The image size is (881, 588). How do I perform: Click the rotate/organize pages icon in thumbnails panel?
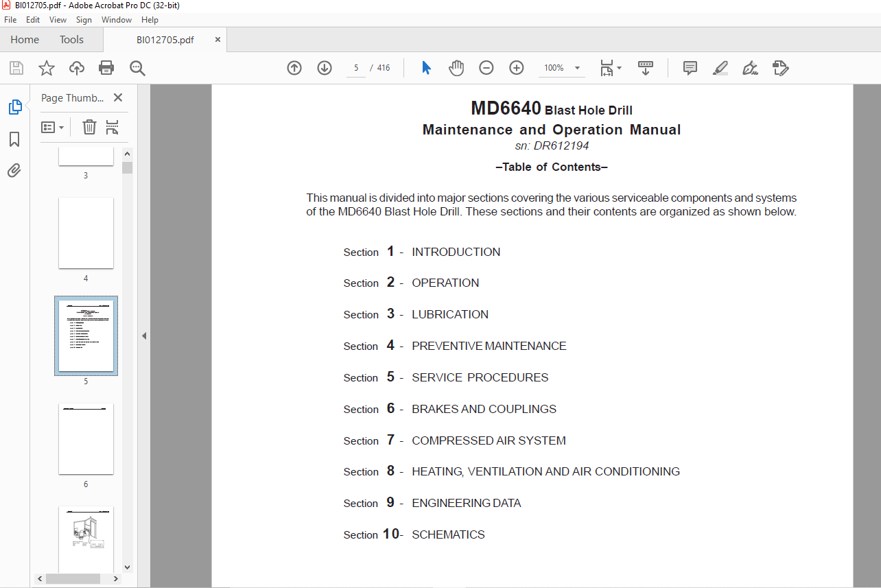pos(112,127)
